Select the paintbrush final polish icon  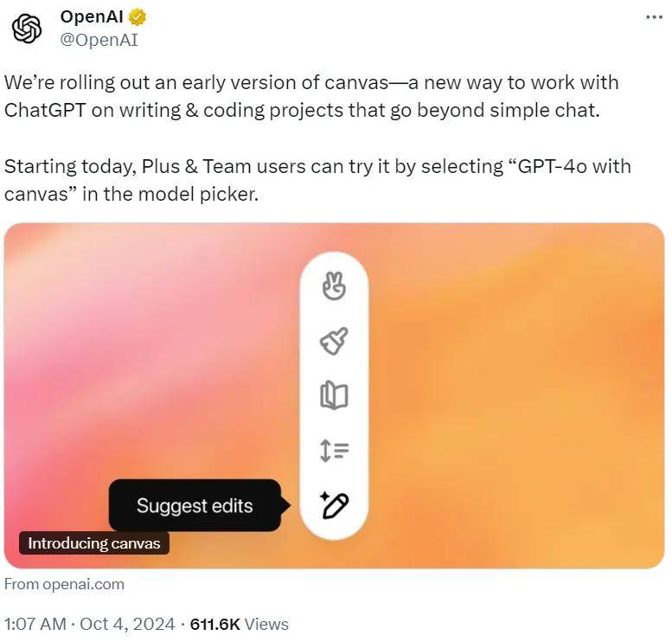334,341
